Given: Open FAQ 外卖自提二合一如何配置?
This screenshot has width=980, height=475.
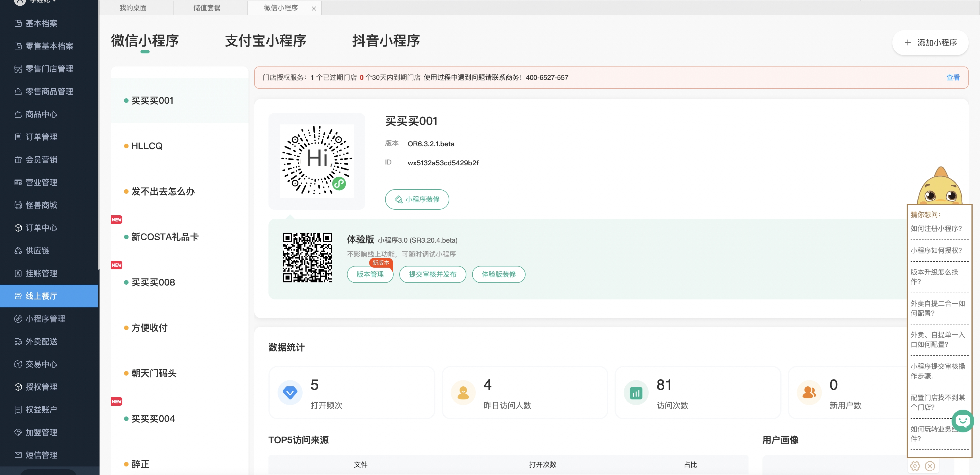Looking at the screenshot, I should pos(938,309).
